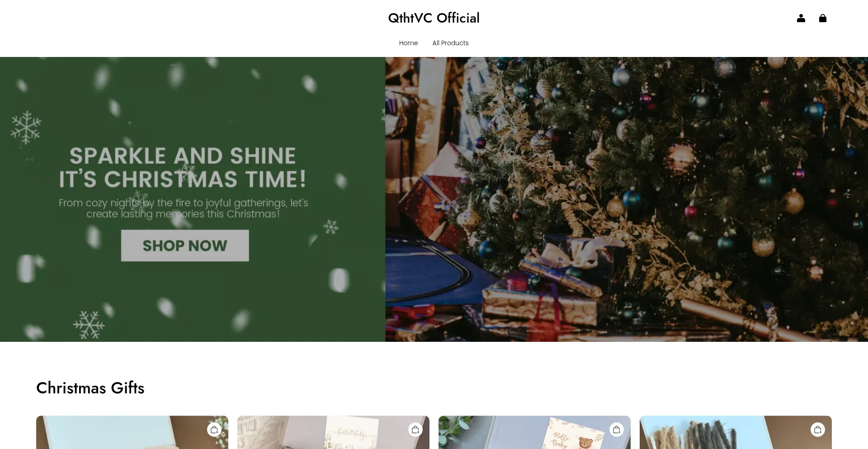Open the account profile icon
Image resolution: width=868 pixels, height=449 pixels.
coord(801,18)
